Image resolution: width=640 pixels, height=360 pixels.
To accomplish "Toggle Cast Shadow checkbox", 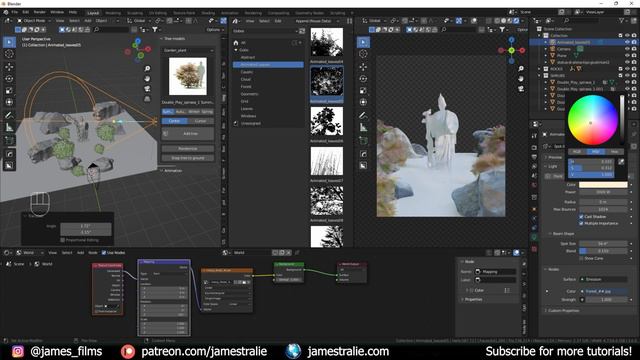I will [x=581, y=217].
